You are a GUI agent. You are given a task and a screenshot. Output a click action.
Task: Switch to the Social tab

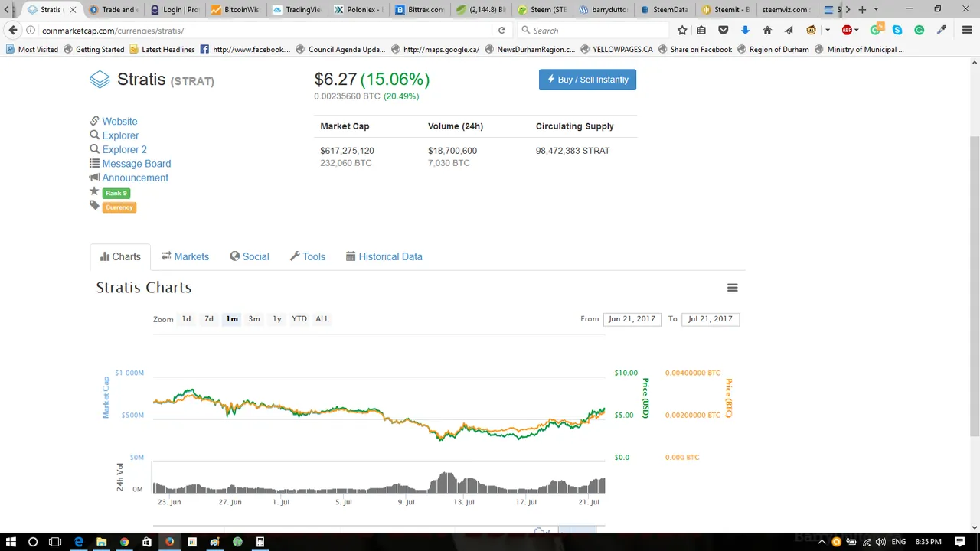click(250, 257)
